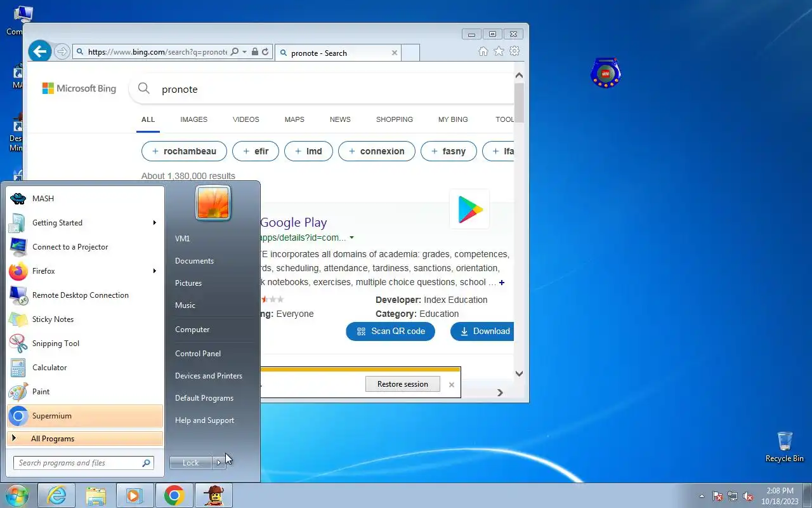
Task: Open File Explorer from taskbar
Action: [x=95, y=495]
